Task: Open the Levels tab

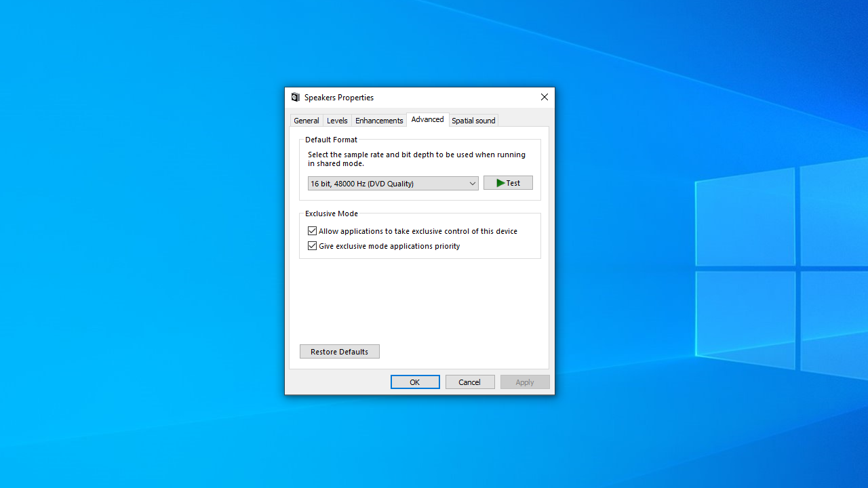Action: [x=337, y=121]
